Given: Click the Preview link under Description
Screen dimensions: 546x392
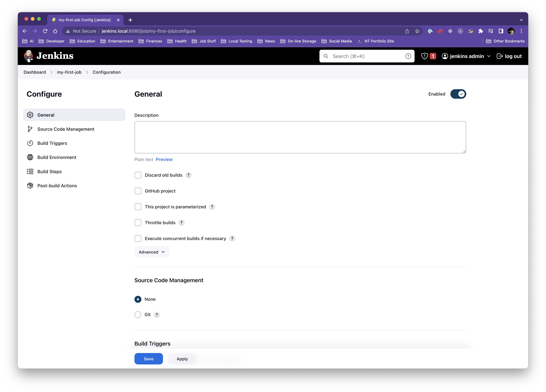Looking at the screenshot, I should click(x=164, y=159).
